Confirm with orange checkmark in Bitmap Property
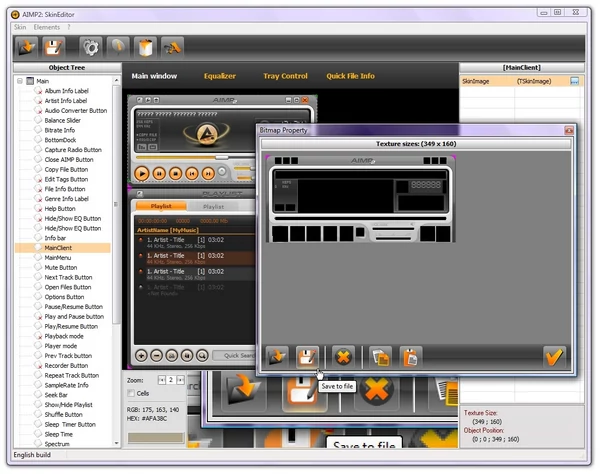The image size is (600, 474). (554, 357)
